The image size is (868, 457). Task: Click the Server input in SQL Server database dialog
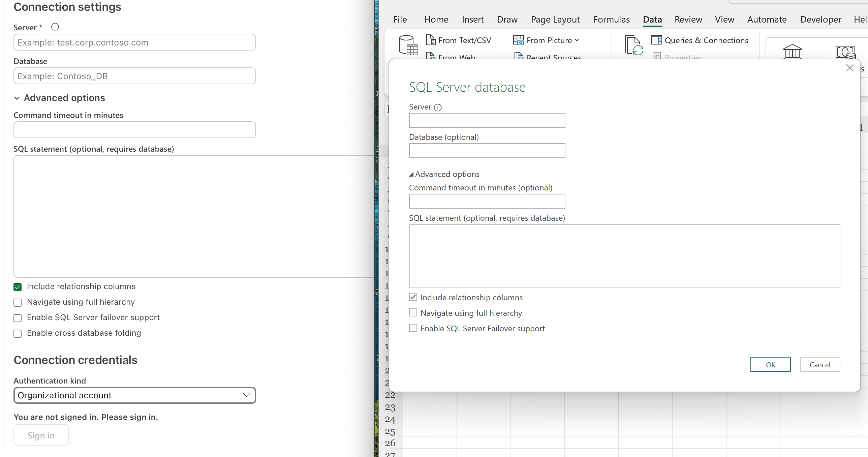pos(487,120)
